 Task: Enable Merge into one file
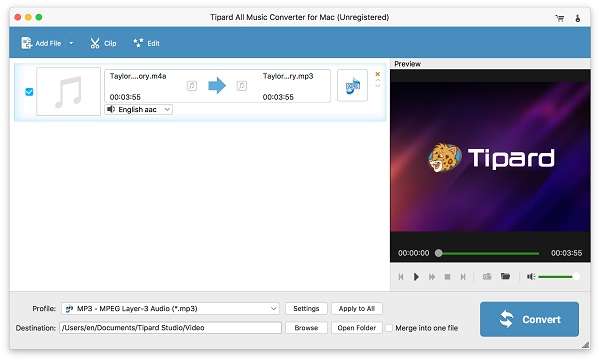tap(389, 328)
